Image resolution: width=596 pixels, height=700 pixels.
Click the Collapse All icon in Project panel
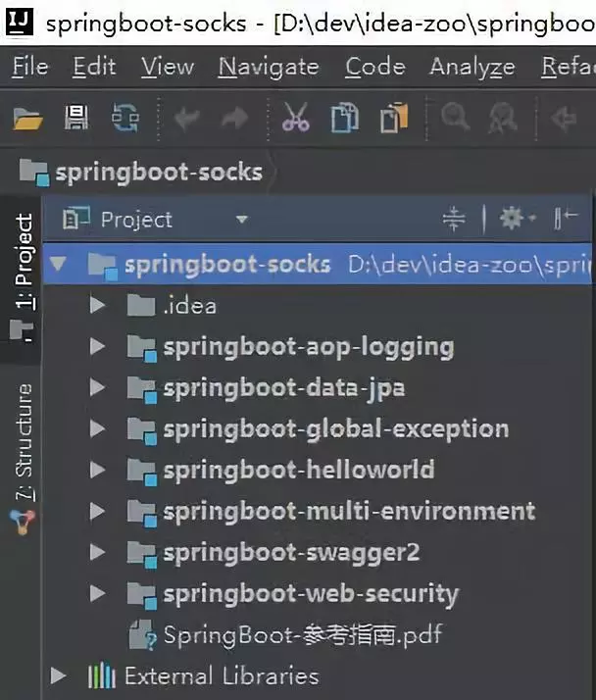coord(454,219)
